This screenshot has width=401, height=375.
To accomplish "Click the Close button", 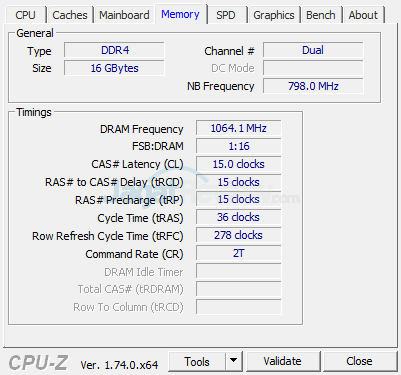I will (x=359, y=361).
